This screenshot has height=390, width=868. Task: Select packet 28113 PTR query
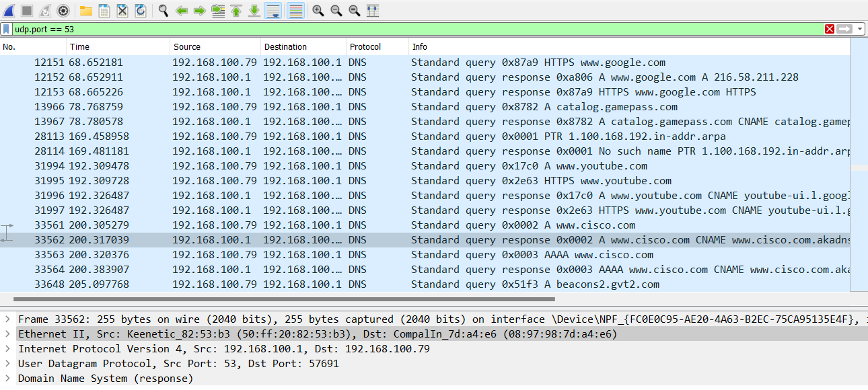pyautogui.click(x=425, y=136)
